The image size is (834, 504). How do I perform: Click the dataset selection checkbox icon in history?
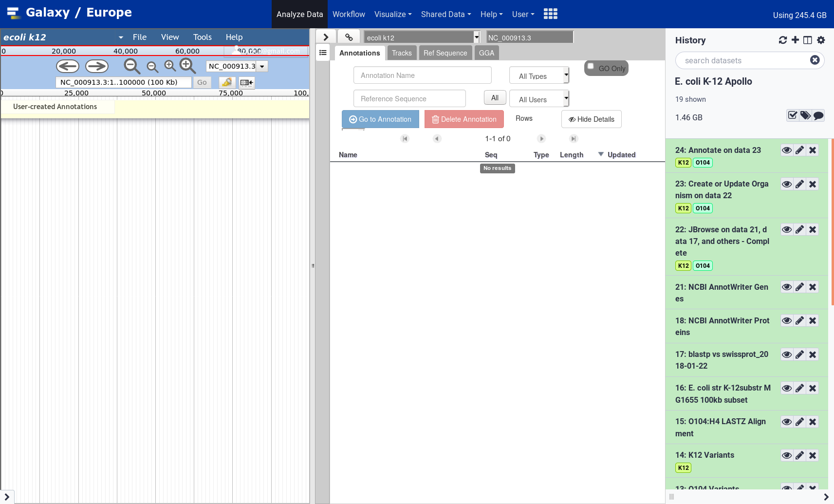793,115
